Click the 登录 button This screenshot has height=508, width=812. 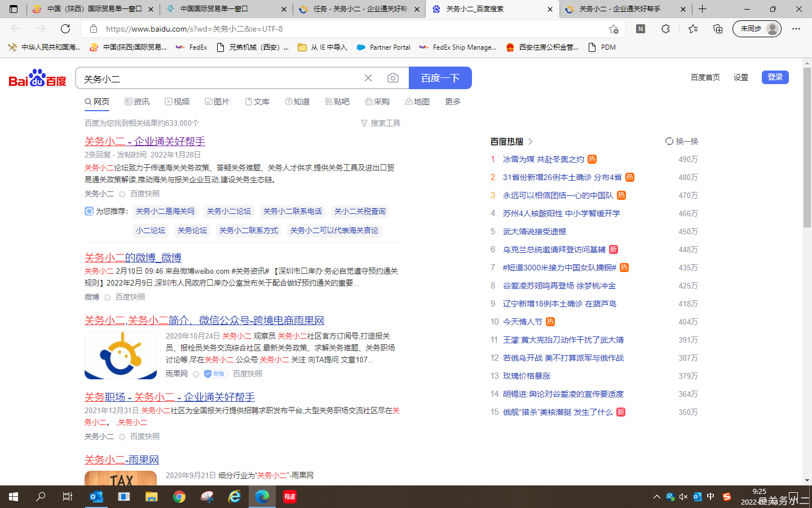click(x=775, y=77)
